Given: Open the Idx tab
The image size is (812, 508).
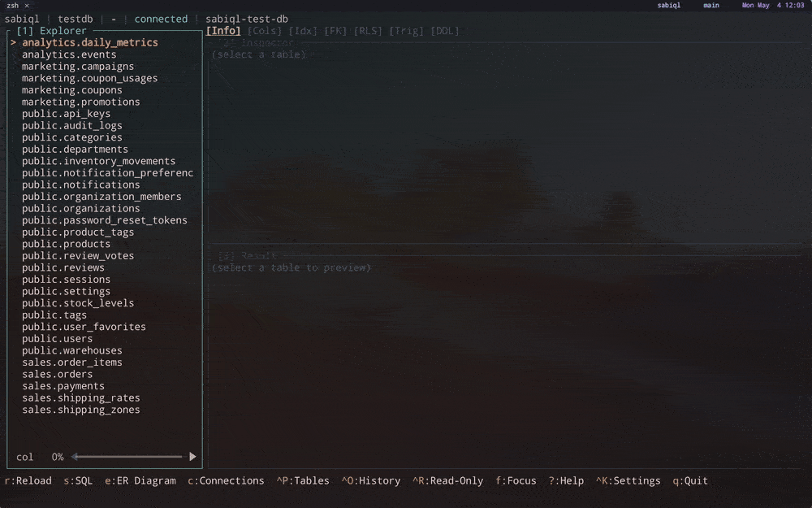Looking at the screenshot, I should click(302, 31).
